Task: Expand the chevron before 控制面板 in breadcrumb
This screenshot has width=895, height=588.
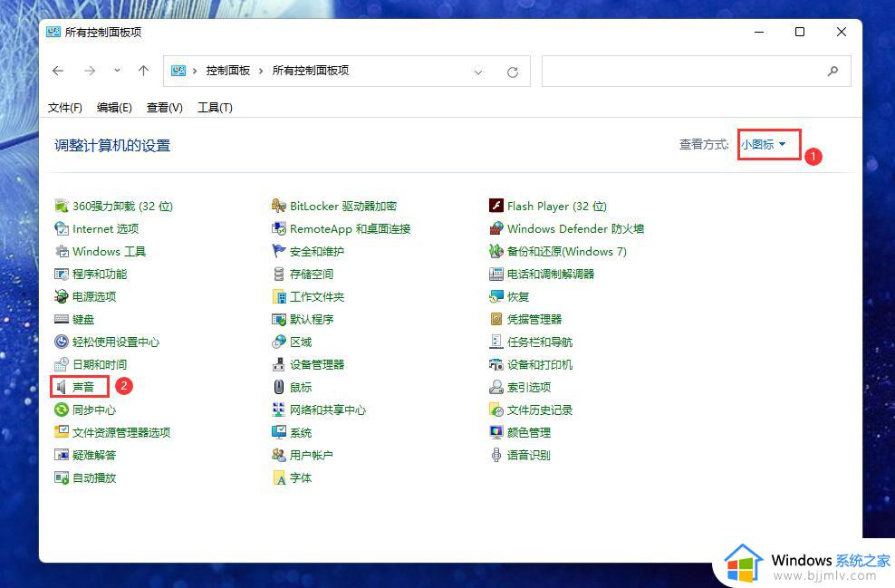Action: tap(195, 71)
